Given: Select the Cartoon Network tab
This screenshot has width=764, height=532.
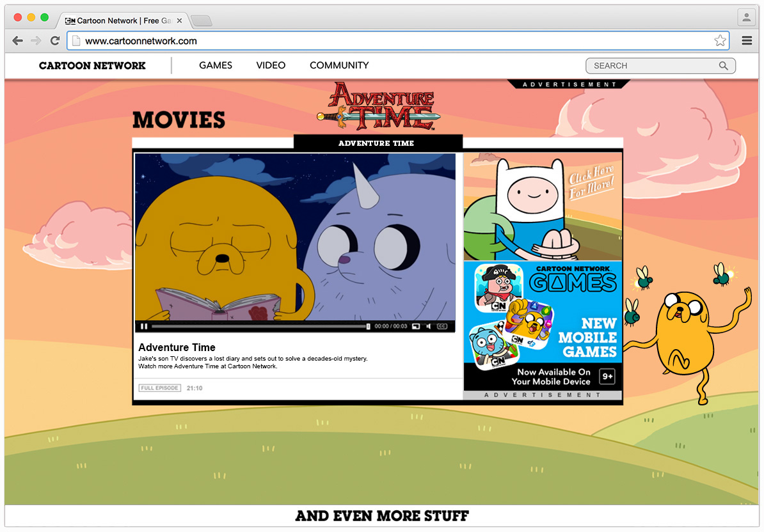Looking at the screenshot, I should [122, 20].
